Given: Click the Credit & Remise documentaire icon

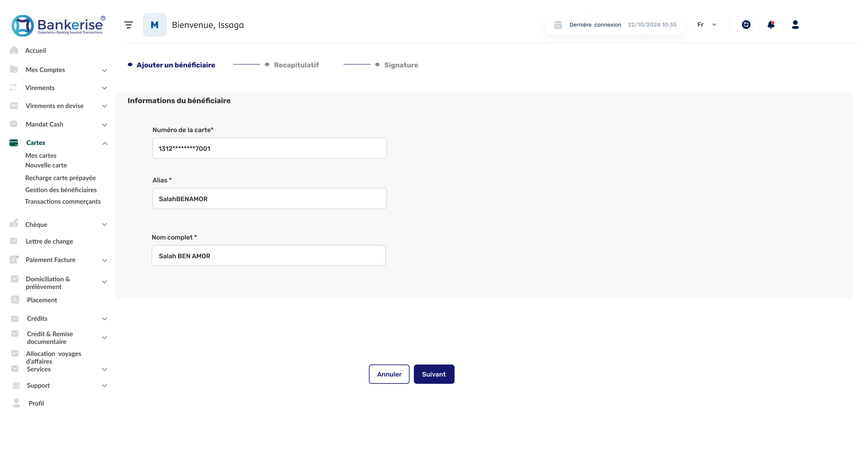Looking at the screenshot, I should [15, 334].
